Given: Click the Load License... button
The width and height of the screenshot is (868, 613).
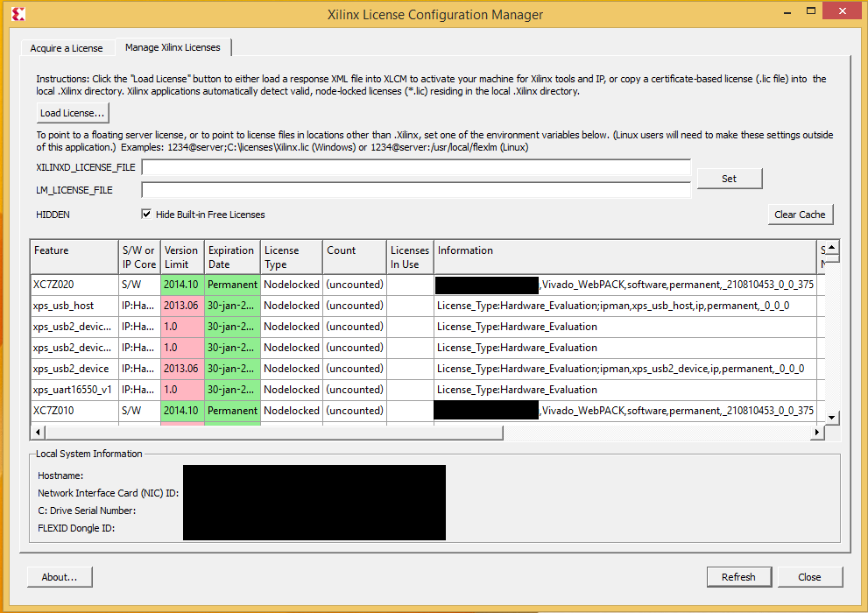Looking at the screenshot, I should tap(73, 113).
